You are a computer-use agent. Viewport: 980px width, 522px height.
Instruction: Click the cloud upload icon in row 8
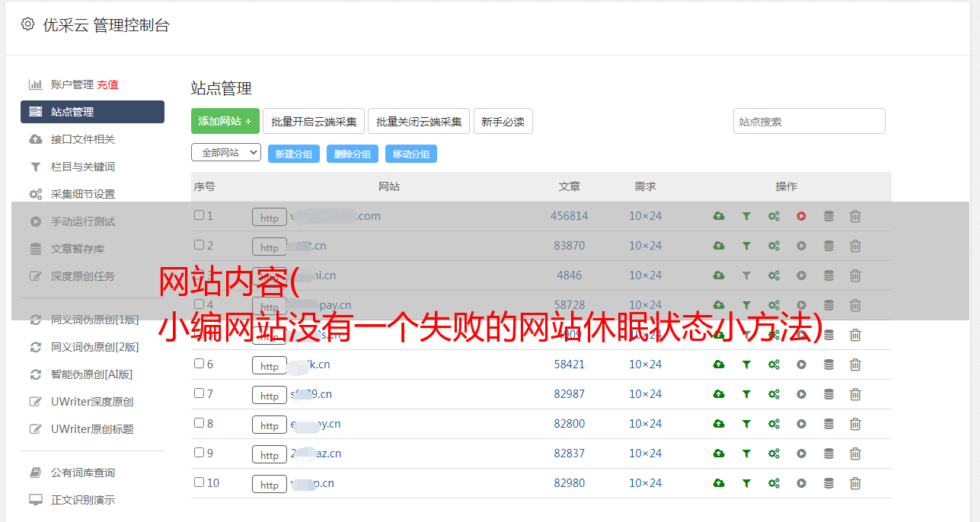pyautogui.click(x=719, y=424)
